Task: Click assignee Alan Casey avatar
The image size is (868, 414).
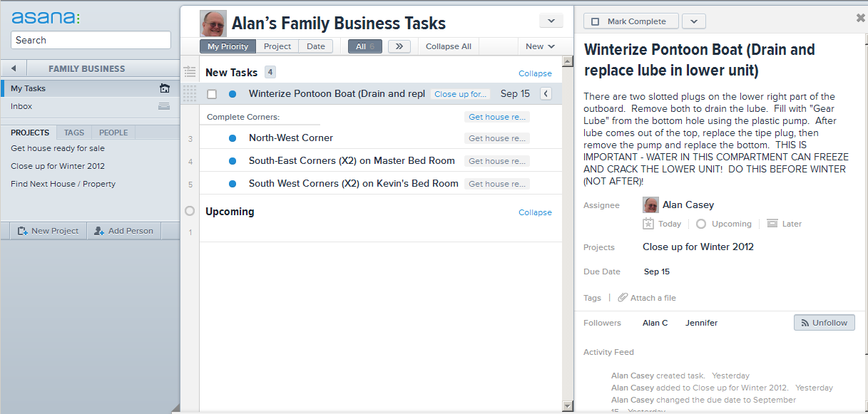Action: [650, 205]
